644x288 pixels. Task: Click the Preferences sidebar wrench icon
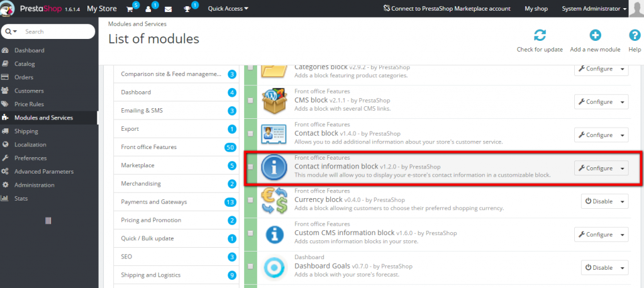point(5,158)
